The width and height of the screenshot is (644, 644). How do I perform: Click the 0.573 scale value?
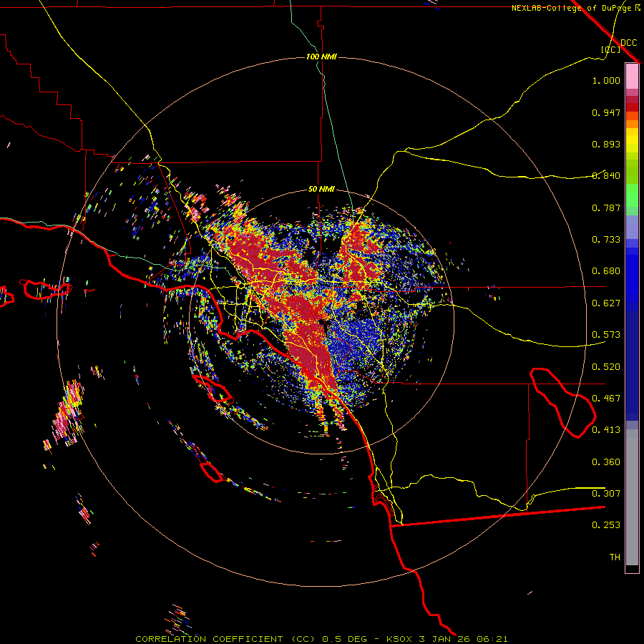coord(606,335)
